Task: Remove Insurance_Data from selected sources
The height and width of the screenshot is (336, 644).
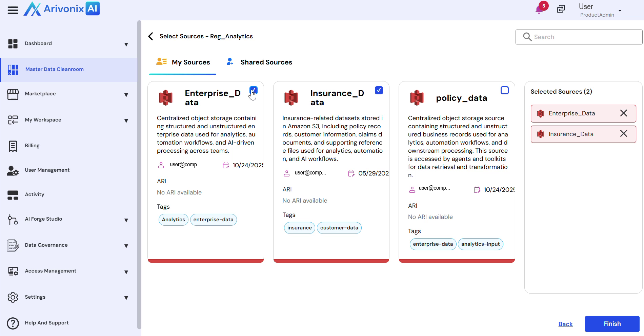Action: [623, 134]
